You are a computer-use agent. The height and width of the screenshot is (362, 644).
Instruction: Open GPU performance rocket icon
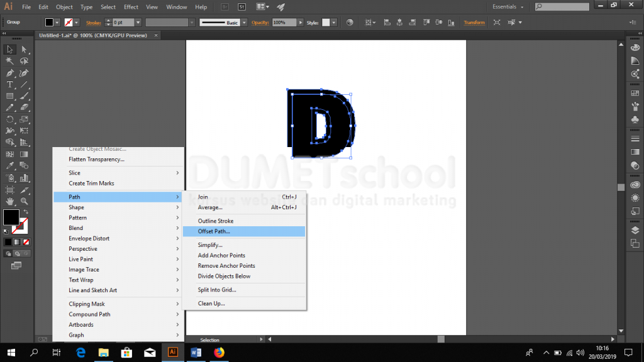281,7
